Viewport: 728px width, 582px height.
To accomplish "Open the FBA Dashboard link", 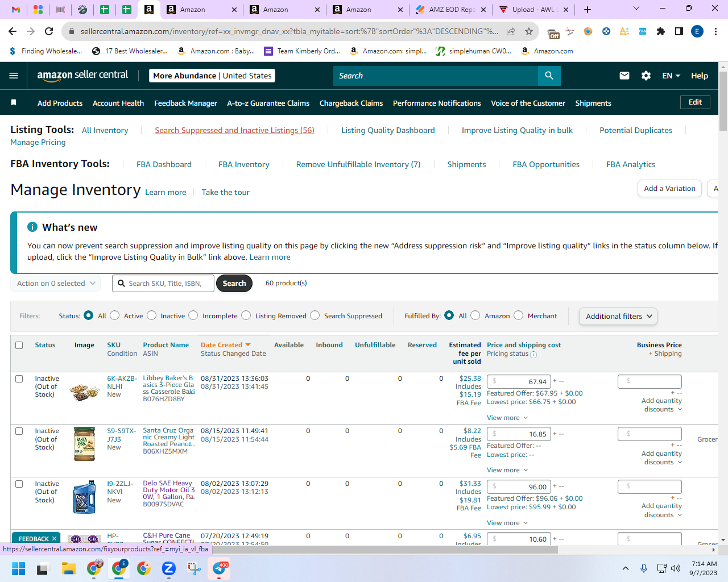I will 164,164.
